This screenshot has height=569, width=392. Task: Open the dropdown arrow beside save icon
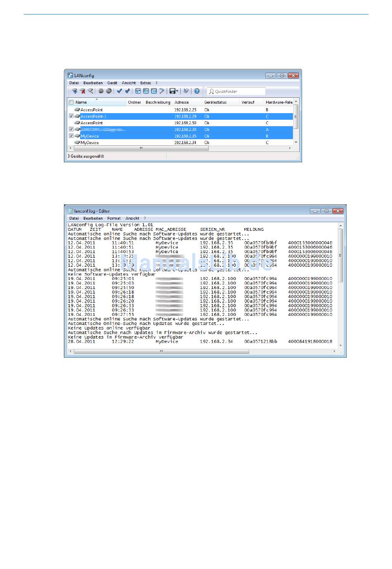click(177, 91)
